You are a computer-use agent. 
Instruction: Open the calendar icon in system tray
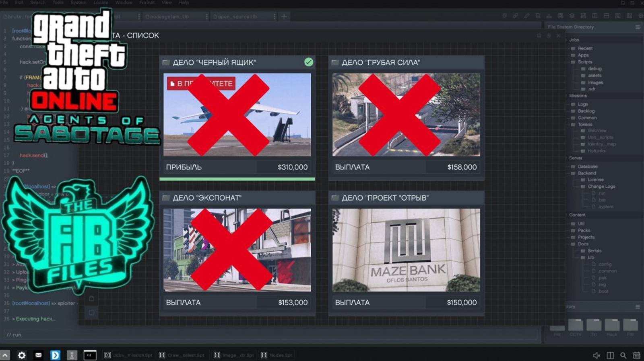tap(637, 355)
